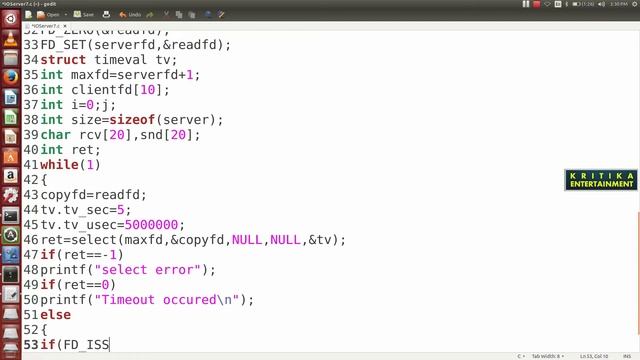
Task: Create a new document in gedit toolbar
Action: coord(28,15)
